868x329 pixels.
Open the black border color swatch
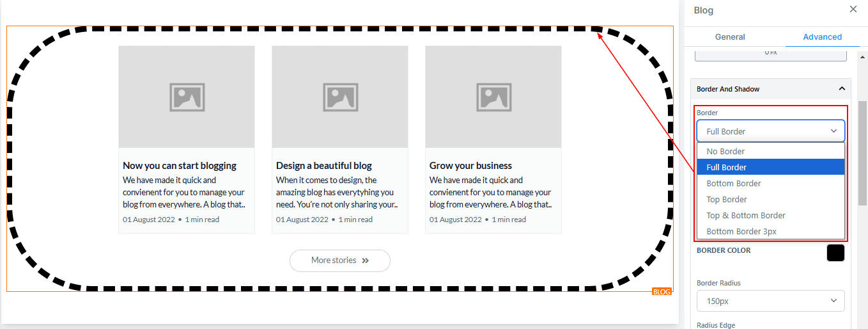pos(835,253)
